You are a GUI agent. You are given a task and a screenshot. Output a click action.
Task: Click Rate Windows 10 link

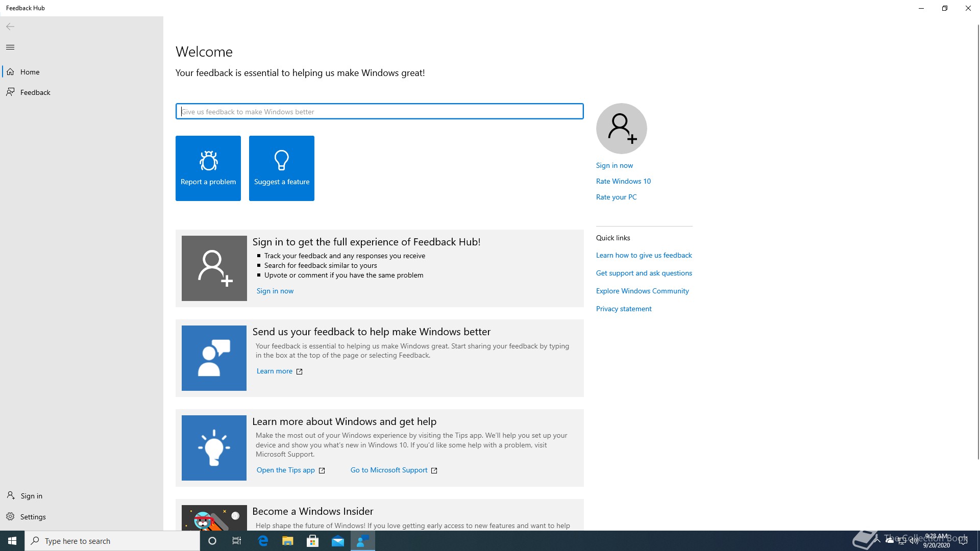click(x=623, y=181)
